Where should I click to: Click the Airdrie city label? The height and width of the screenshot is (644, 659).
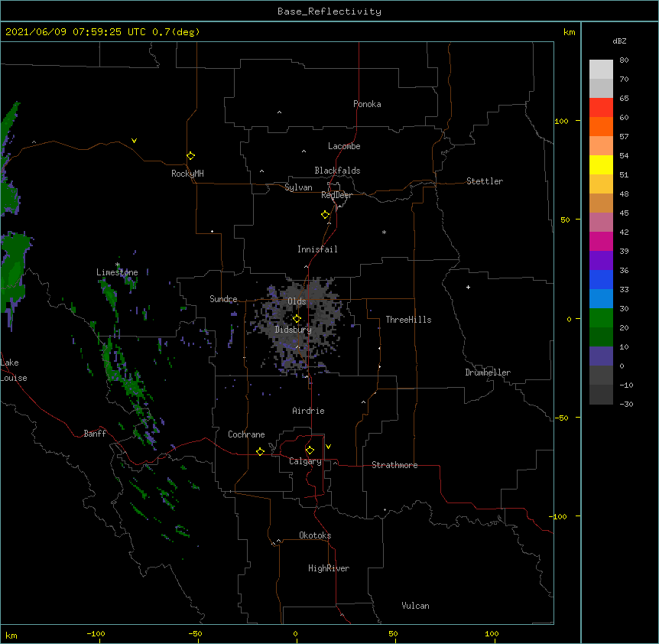pos(308,411)
